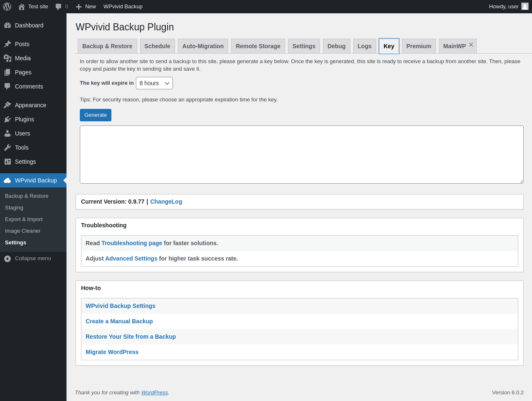Screen dimensions: 532x401
Task: Open the Advanced Settings link
Action: [x=131, y=258]
